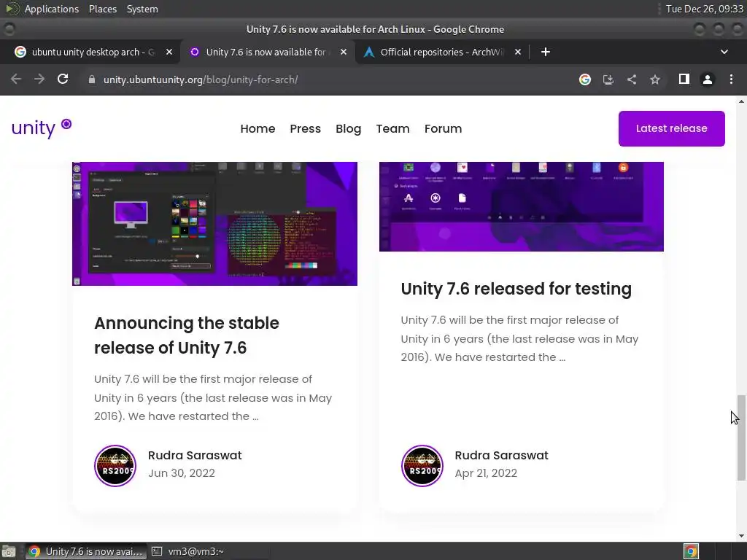Open the Applications menu
The height and width of the screenshot is (560, 747).
click(52, 9)
